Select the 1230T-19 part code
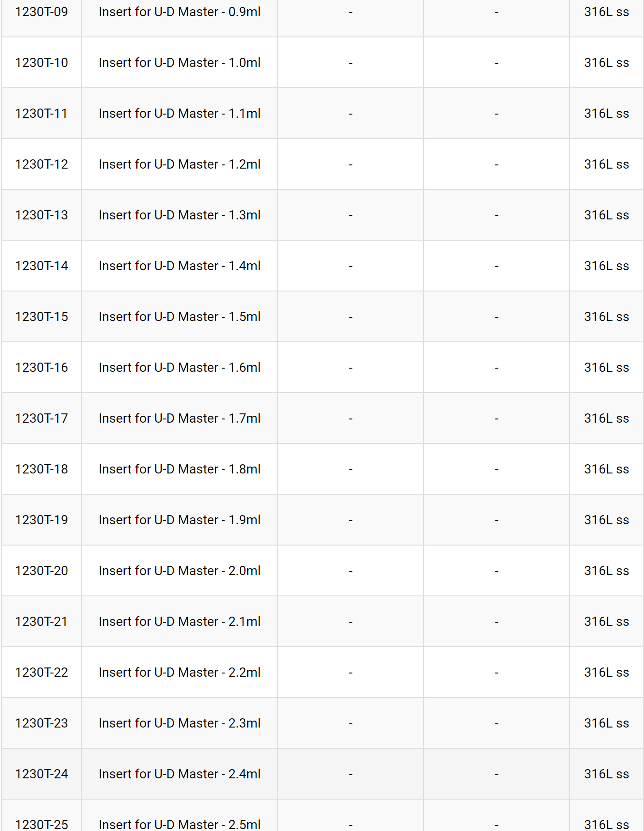This screenshot has height=831, width=644. coord(42,520)
